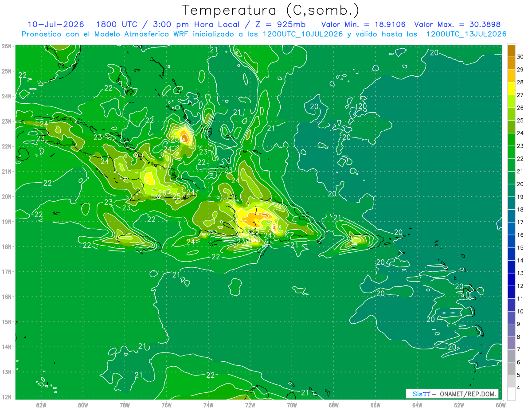Click the latitude axis label "26N"

[x=7, y=46]
